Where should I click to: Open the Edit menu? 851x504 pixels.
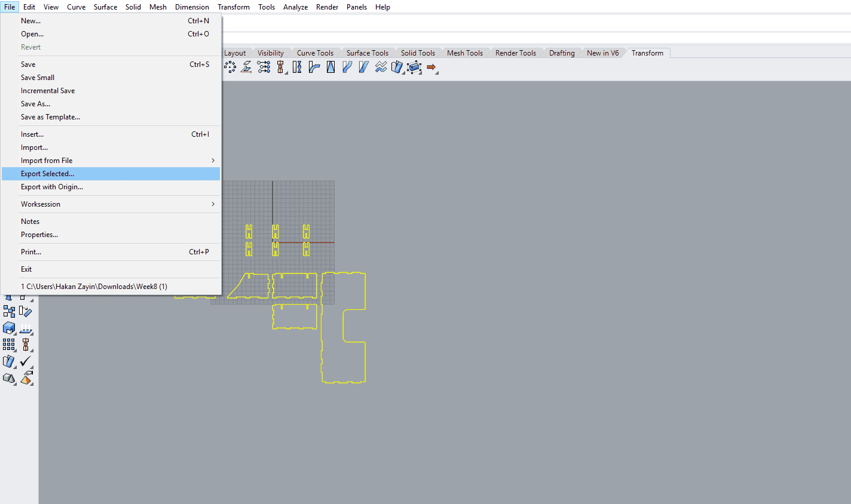click(29, 7)
